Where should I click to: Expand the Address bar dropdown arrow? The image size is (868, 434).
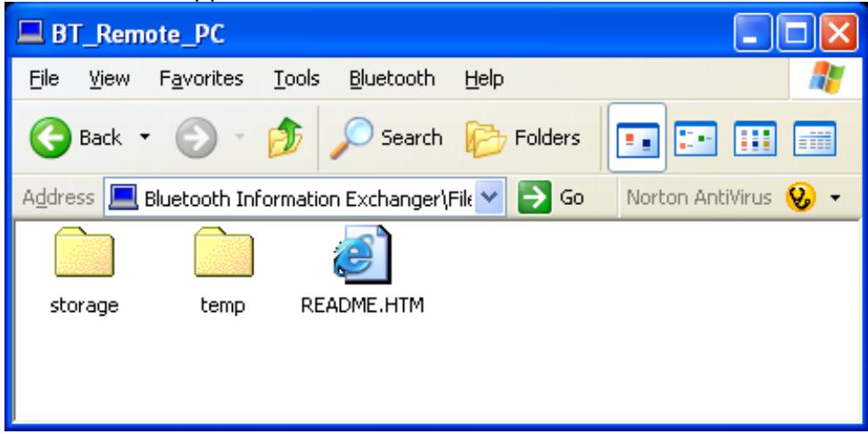click(490, 197)
